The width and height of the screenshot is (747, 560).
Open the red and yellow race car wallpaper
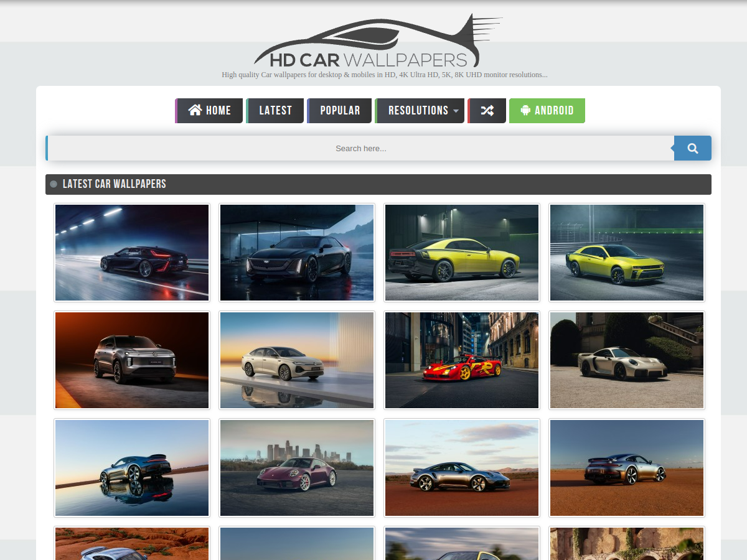pos(462,360)
